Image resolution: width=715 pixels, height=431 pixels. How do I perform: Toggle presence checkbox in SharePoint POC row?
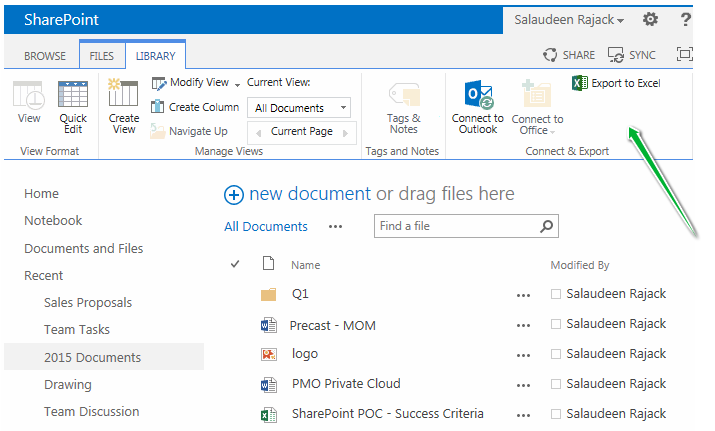(555, 414)
